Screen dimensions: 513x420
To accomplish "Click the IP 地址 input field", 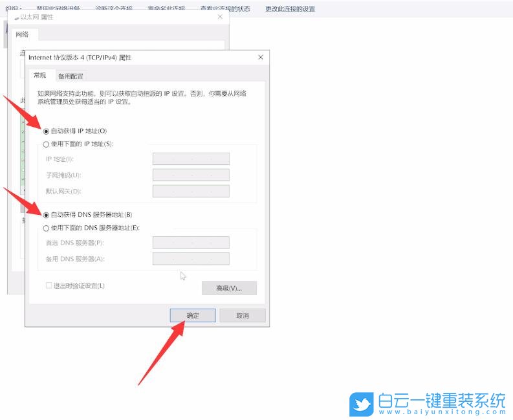I will [x=191, y=159].
